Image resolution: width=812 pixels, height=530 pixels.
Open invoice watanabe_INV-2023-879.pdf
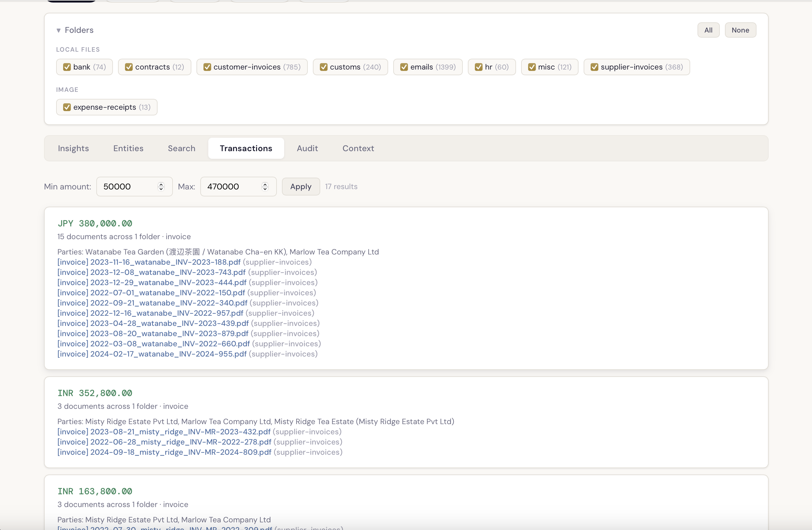tap(153, 334)
